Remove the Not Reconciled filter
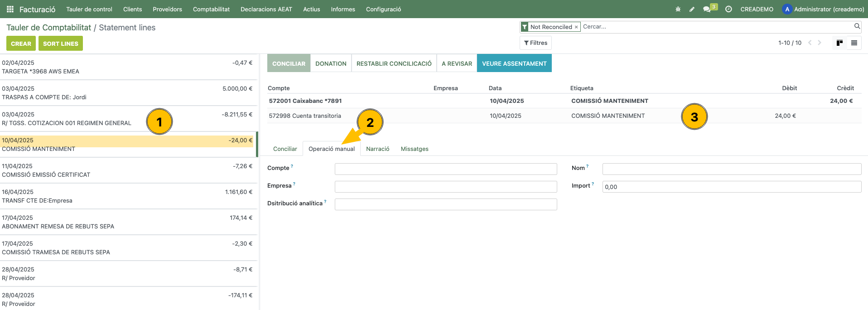The height and width of the screenshot is (310, 868). click(576, 27)
